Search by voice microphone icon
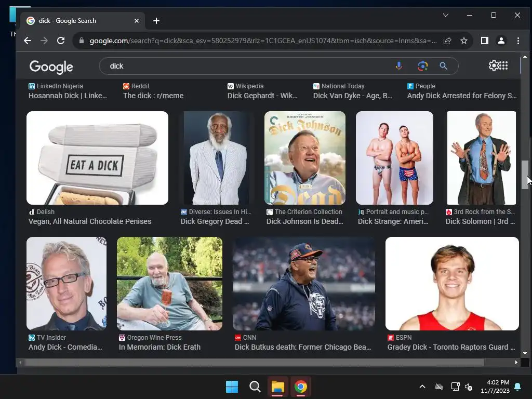This screenshot has height=399, width=532. click(399, 66)
